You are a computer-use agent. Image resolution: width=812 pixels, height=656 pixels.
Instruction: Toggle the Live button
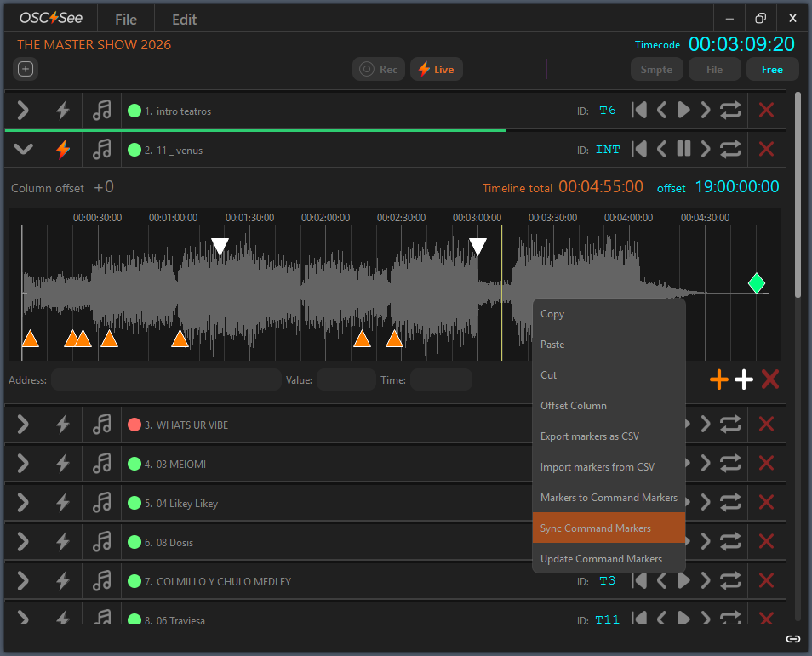tap(437, 69)
